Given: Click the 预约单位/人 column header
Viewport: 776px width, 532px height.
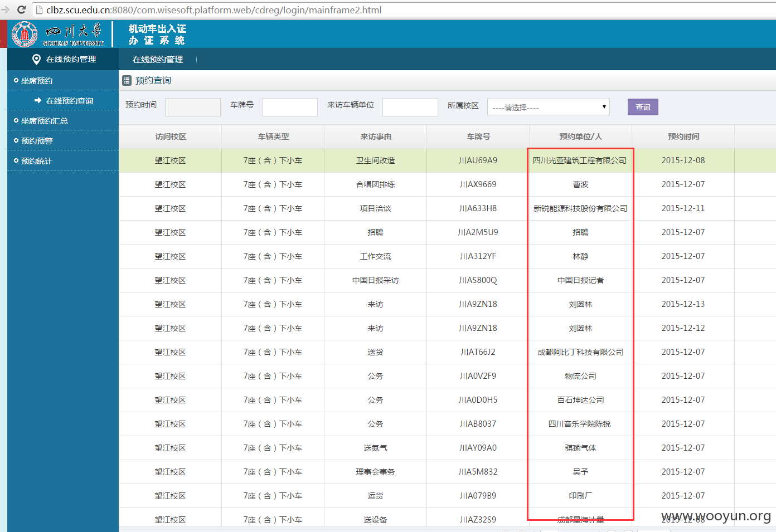Looking at the screenshot, I should click(x=581, y=136).
